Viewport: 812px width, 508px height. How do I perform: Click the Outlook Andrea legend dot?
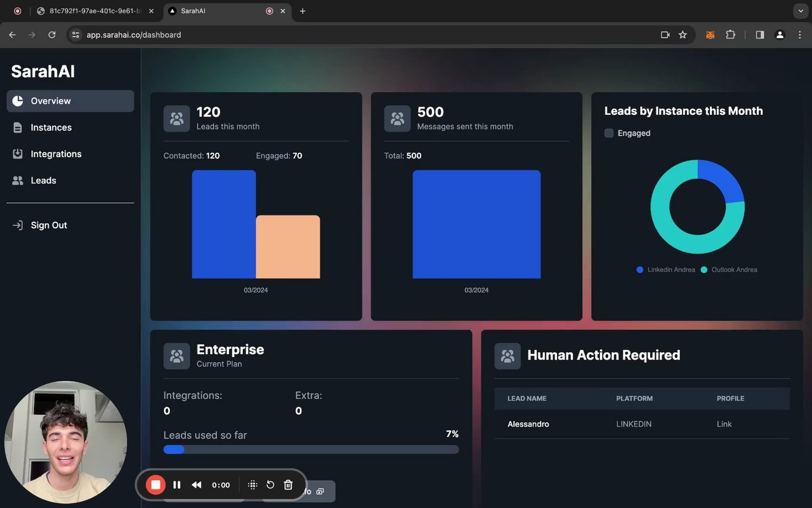(704, 270)
